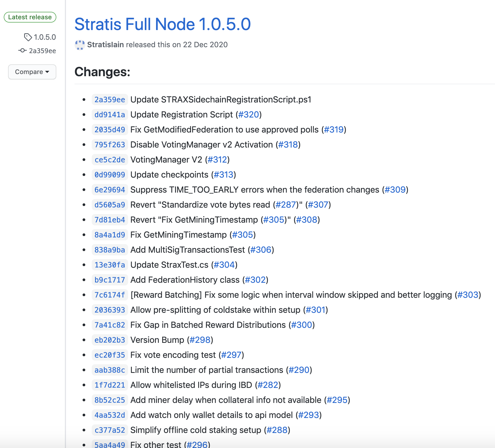495x448 pixels.
Task: Open commit 8a4a1d9
Action: [x=110, y=235]
